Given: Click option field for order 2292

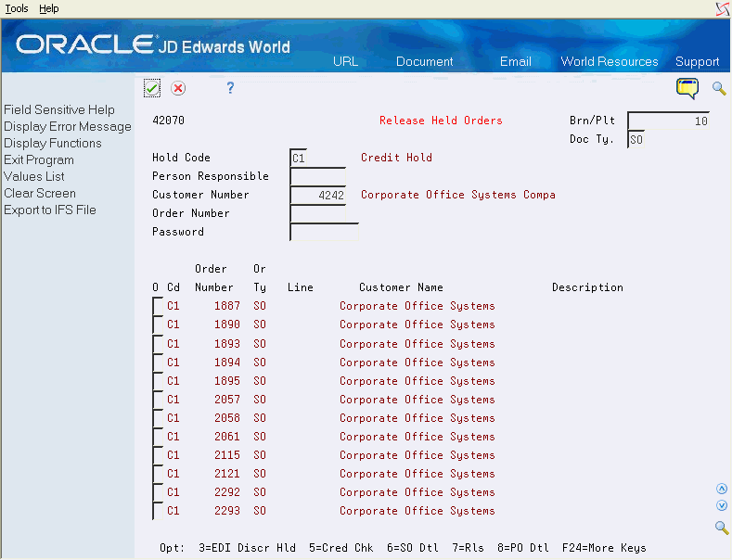Looking at the screenshot, I should [158, 493].
